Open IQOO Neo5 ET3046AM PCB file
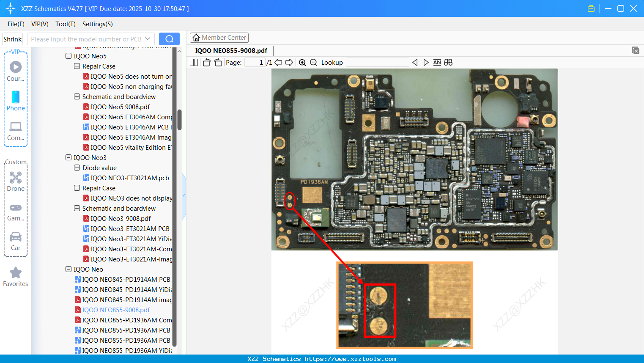644x363 pixels. (x=127, y=127)
